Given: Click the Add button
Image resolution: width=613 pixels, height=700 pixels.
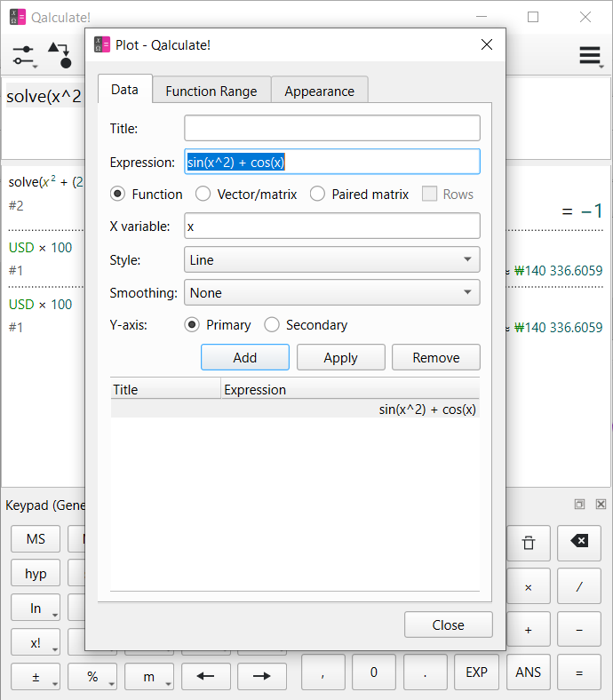Looking at the screenshot, I should 244,357.
